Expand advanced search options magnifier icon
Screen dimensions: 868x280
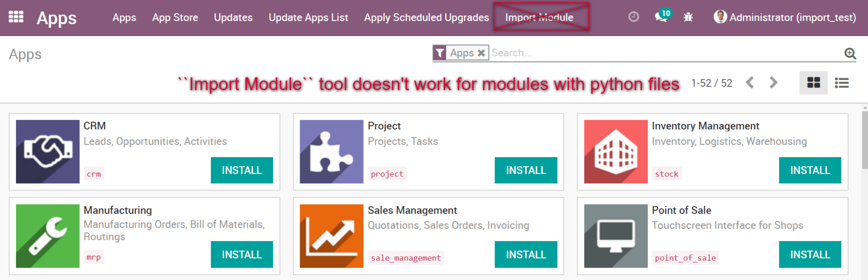click(x=850, y=54)
